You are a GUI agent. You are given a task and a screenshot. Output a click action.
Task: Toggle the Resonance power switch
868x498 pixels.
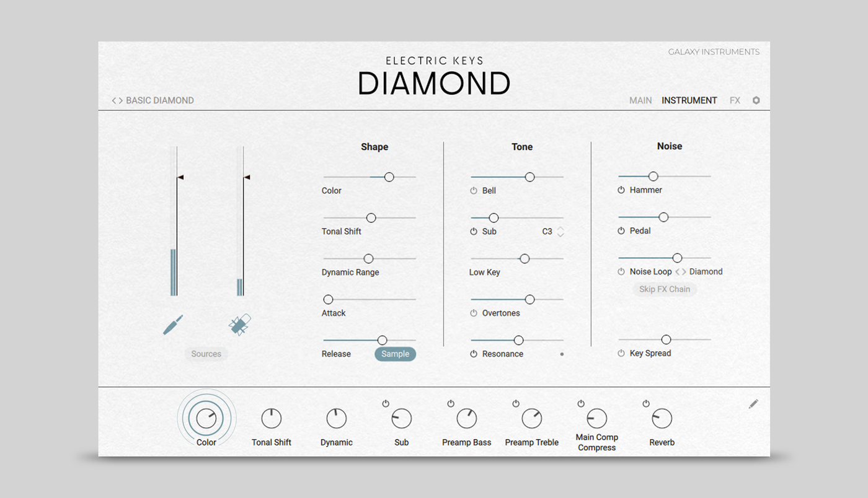click(474, 354)
